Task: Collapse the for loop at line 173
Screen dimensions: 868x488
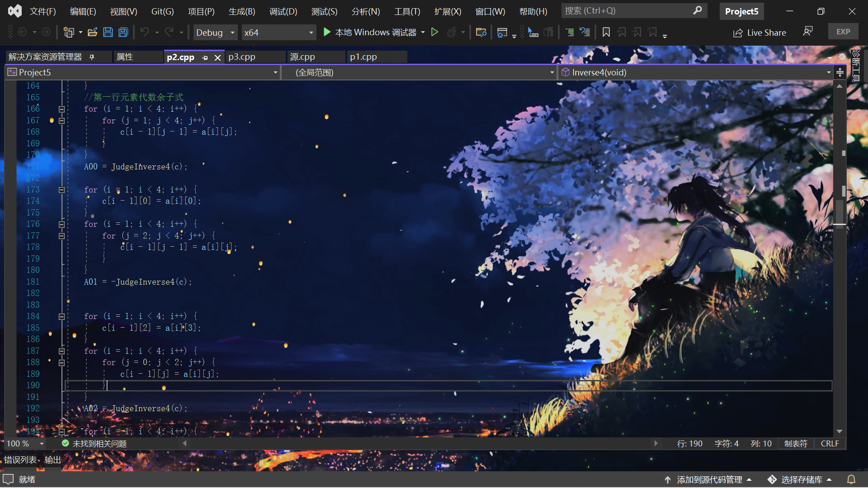Action: [x=61, y=190]
